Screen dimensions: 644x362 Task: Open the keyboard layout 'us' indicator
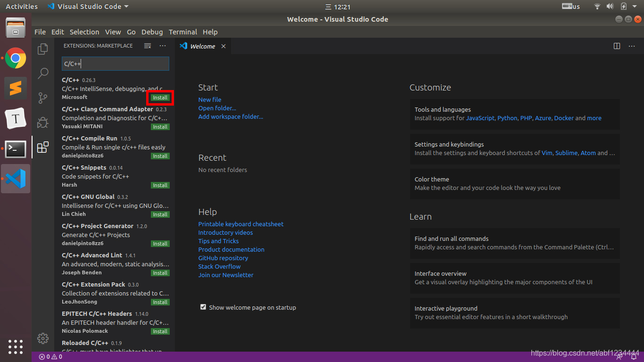pos(571,7)
